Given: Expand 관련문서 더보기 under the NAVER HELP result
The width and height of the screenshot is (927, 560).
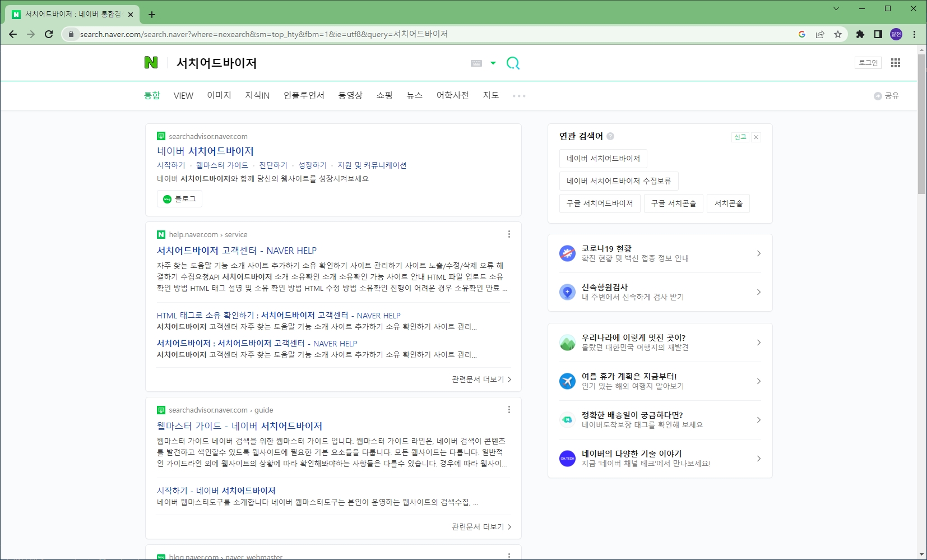Looking at the screenshot, I should (x=481, y=379).
